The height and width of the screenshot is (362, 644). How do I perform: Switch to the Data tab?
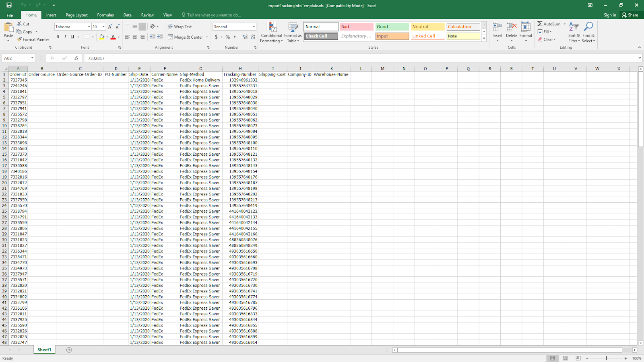(128, 15)
